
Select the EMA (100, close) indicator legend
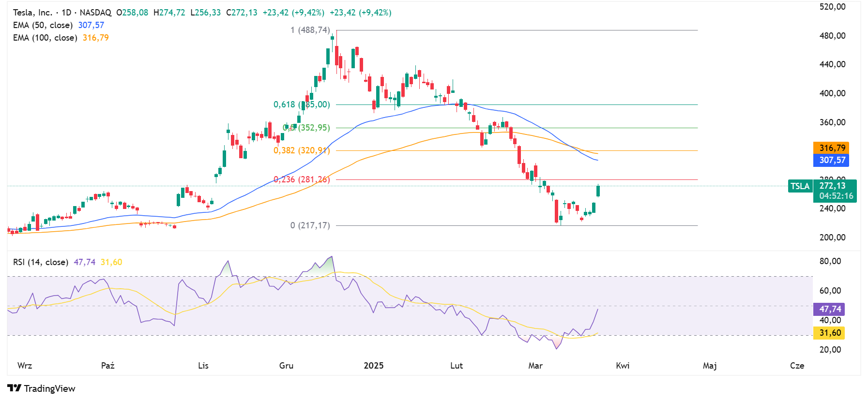pos(45,38)
